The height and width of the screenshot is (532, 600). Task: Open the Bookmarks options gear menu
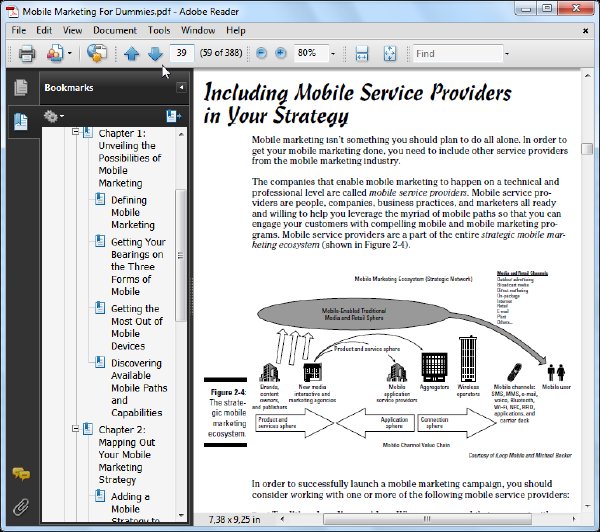tap(53, 116)
